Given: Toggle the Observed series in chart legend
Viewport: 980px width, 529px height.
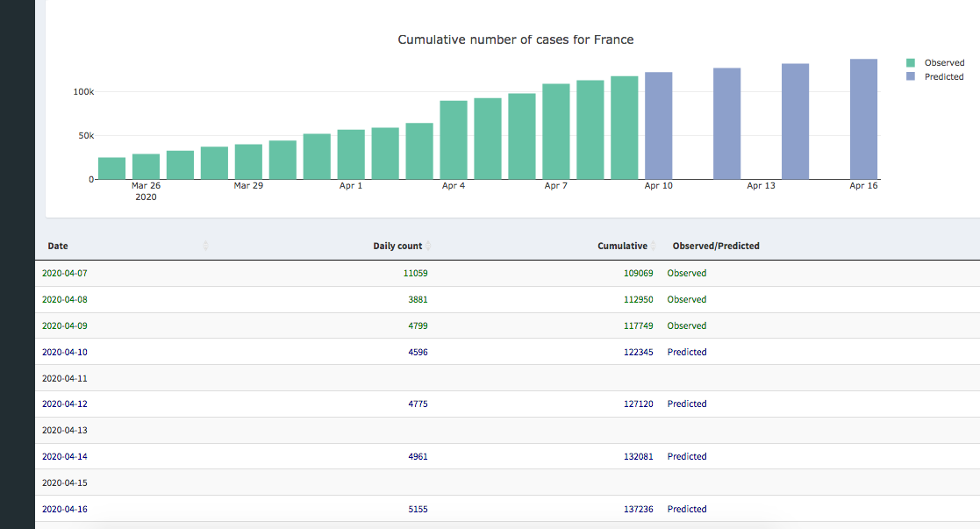Looking at the screenshot, I should click(x=944, y=63).
